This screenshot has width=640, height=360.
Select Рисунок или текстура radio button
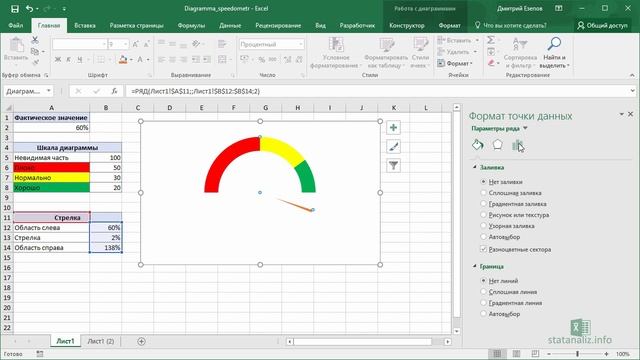click(483, 215)
